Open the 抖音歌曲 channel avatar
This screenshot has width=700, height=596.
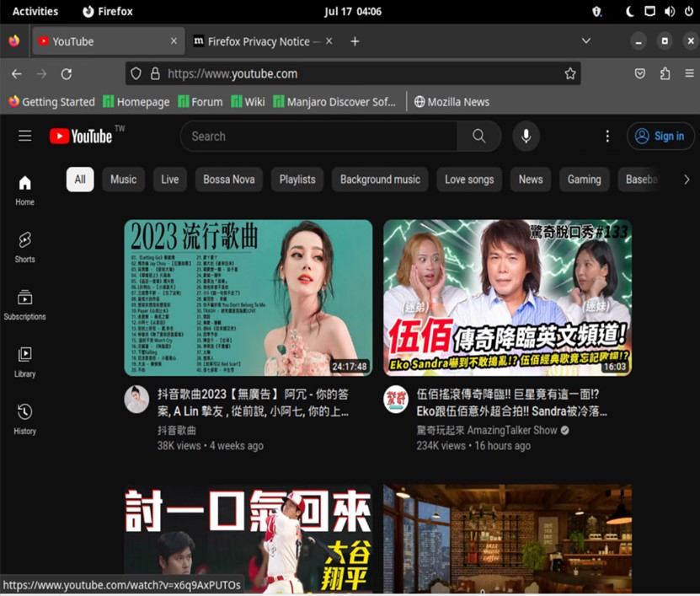pyautogui.click(x=136, y=399)
